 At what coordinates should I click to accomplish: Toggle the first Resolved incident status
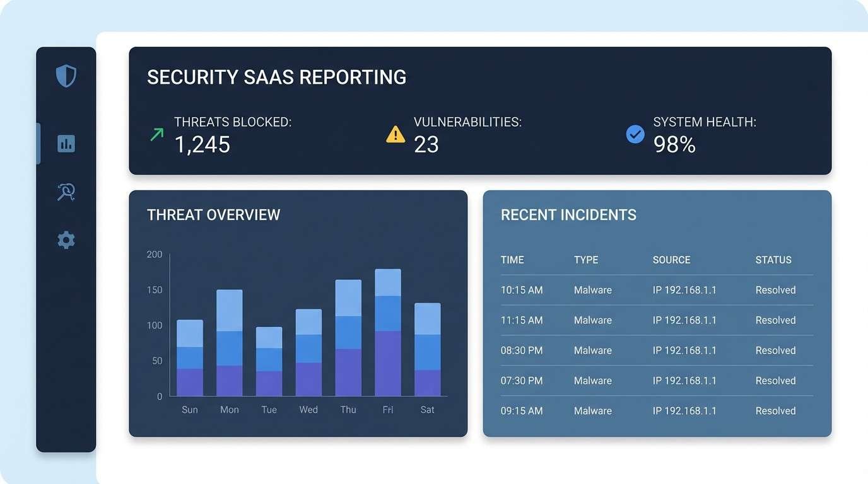pyautogui.click(x=775, y=290)
